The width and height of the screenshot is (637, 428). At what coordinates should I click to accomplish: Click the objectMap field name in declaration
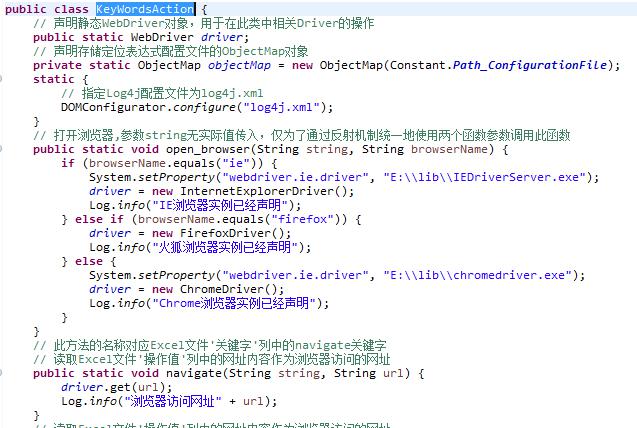coord(242,65)
